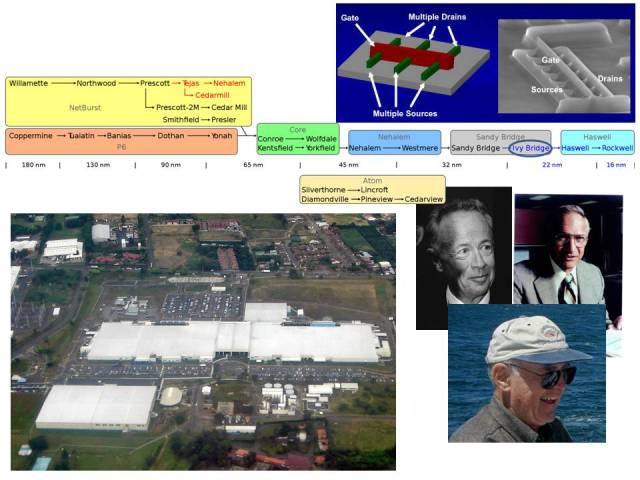
Task: Select Willamette in the NetBurst box
Action: pyautogui.click(x=28, y=83)
